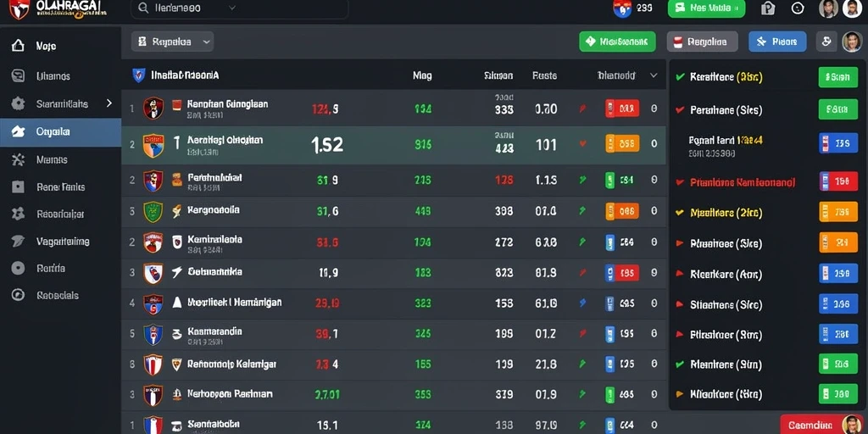Click the gray Ragolies button
Viewport: 868px width, 434px height.
coord(702,42)
